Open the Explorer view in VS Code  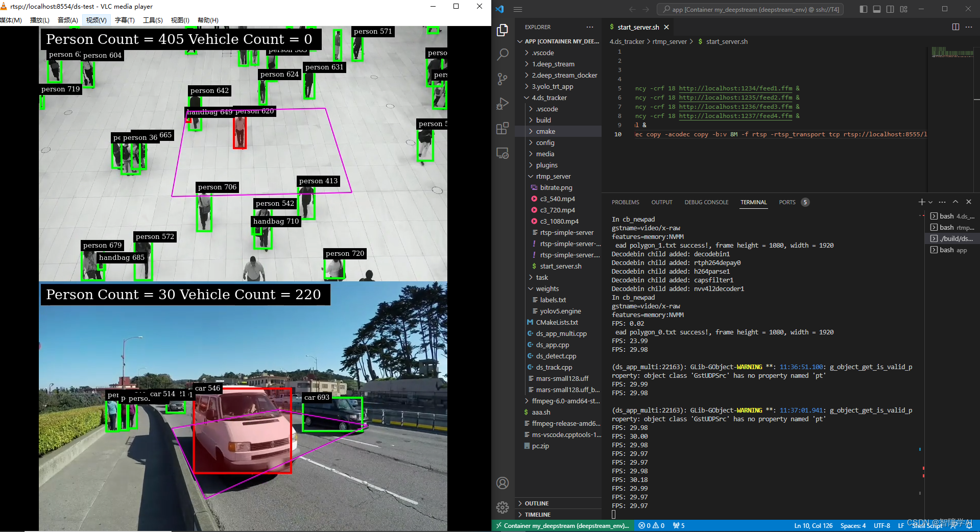click(503, 30)
